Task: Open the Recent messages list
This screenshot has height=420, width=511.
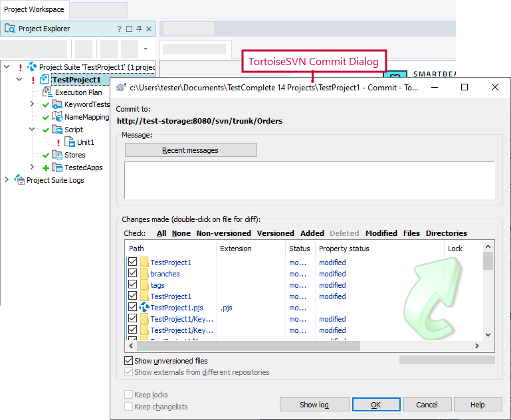Action: tap(191, 150)
